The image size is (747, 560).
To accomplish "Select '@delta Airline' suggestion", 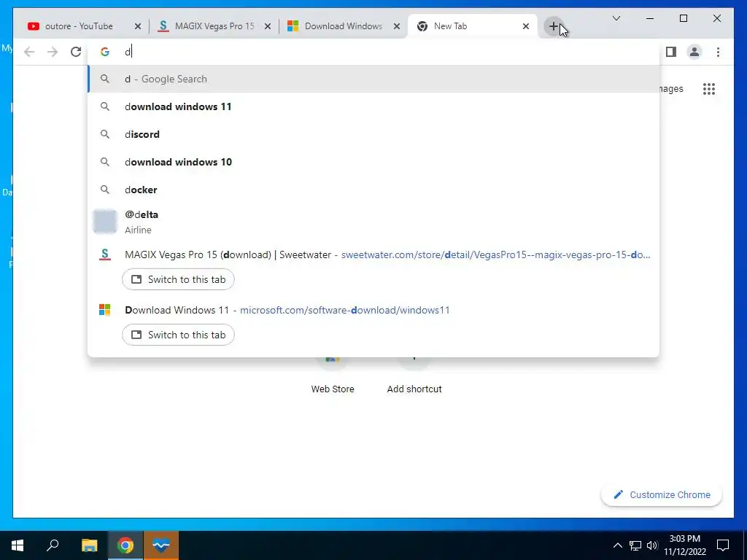I will pyautogui.click(x=373, y=222).
